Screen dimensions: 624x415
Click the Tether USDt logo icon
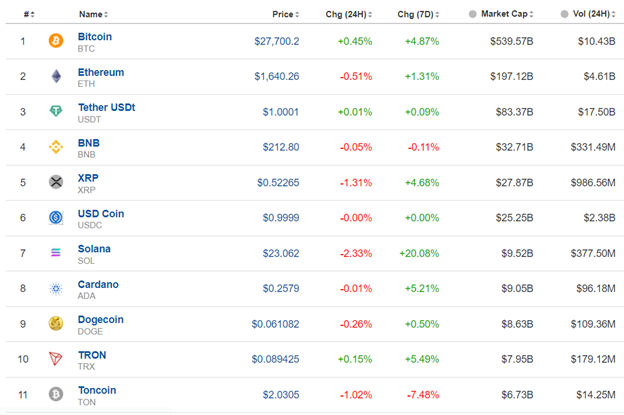56,111
